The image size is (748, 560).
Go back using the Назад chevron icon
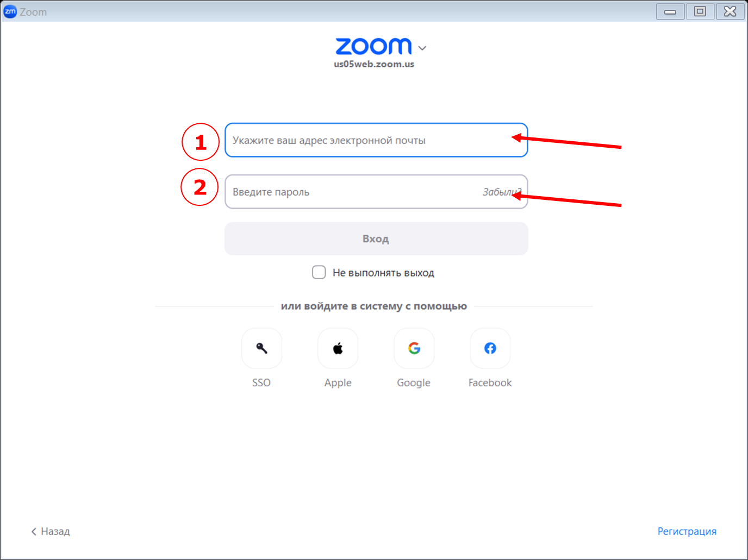pos(34,531)
